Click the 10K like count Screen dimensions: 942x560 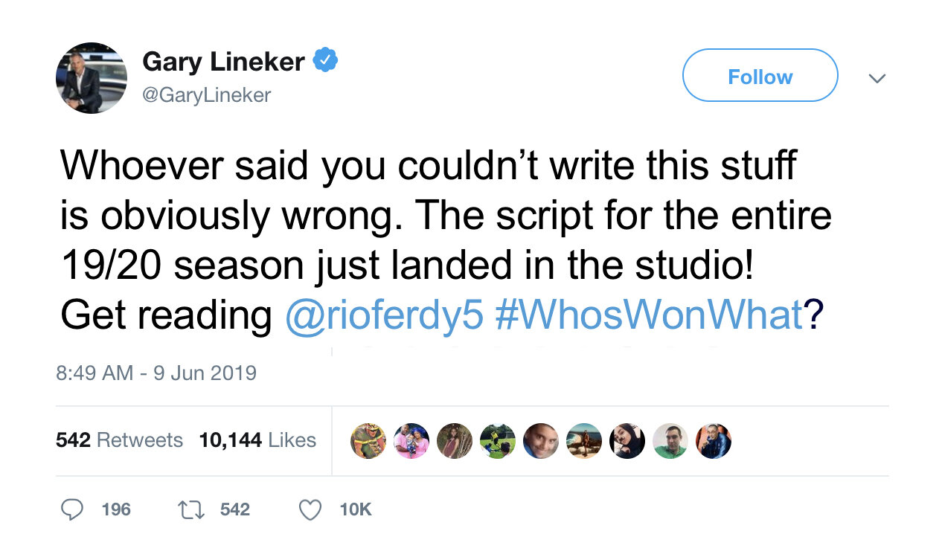(x=355, y=509)
